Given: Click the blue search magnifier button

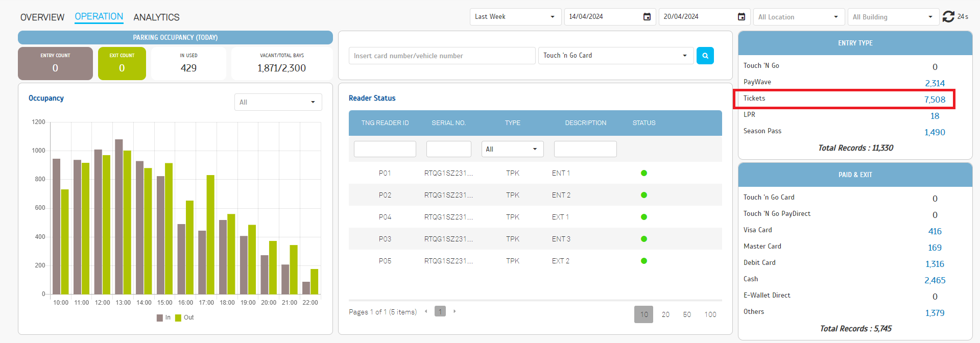Looking at the screenshot, I should pyautogui.click(x=705, y=56).
